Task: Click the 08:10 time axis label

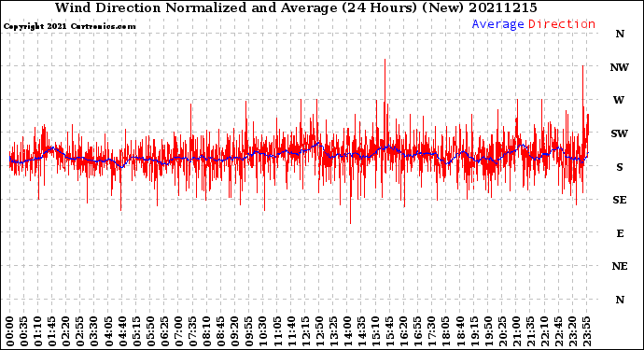Action: pos(206,331)
